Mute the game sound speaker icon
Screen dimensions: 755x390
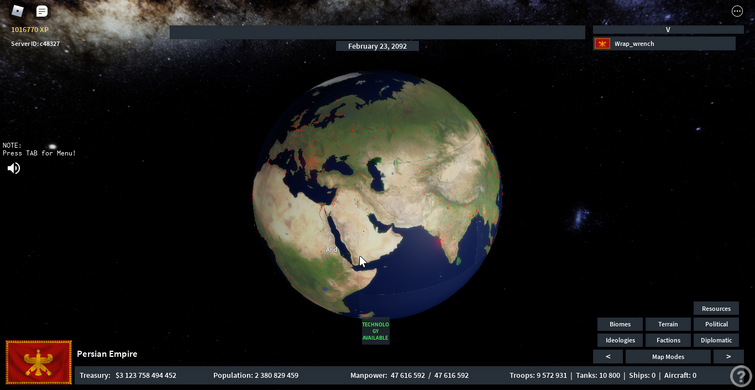[x=13, y=168]
